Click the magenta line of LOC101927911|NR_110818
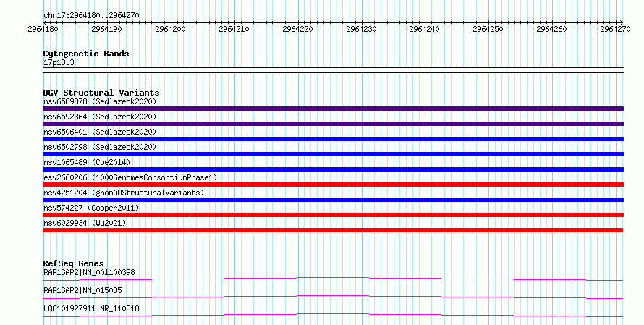 333,316
